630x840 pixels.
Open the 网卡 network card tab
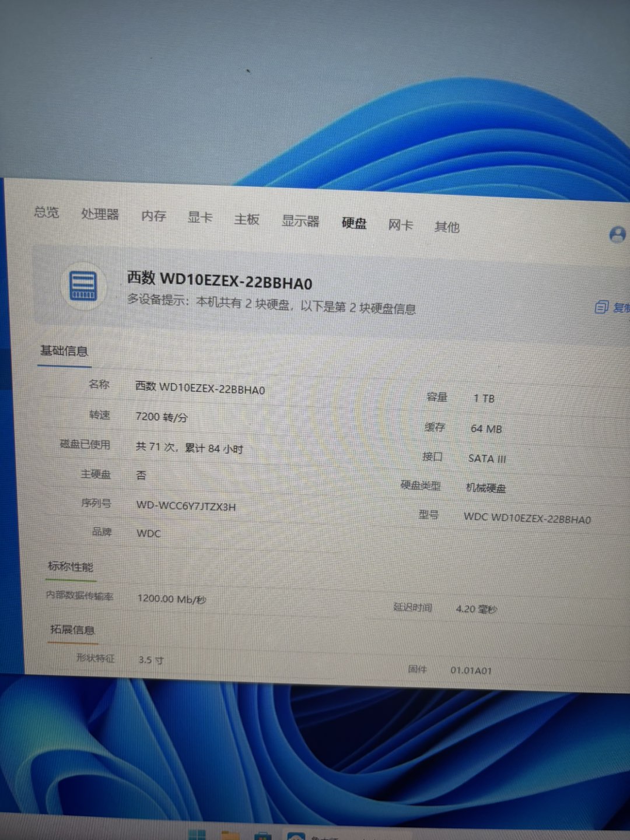pyautogui.click(x=401, y=225)
